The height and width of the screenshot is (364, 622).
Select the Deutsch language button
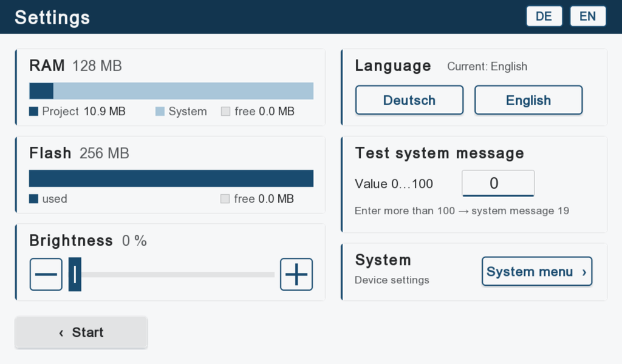(409, 100)
